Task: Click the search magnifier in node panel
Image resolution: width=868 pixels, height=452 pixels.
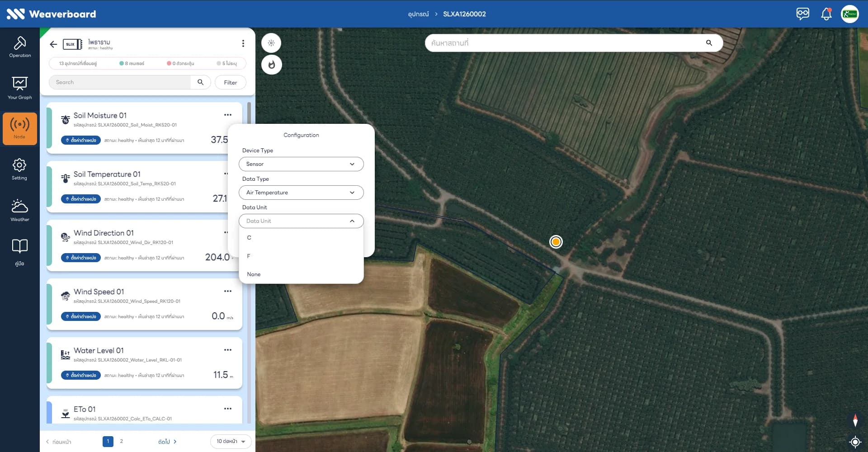Action: tap(200, 82)
